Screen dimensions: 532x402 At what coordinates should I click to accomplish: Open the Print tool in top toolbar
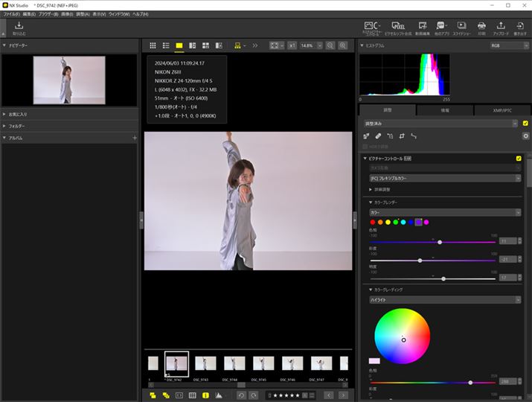tap(481, 28)
